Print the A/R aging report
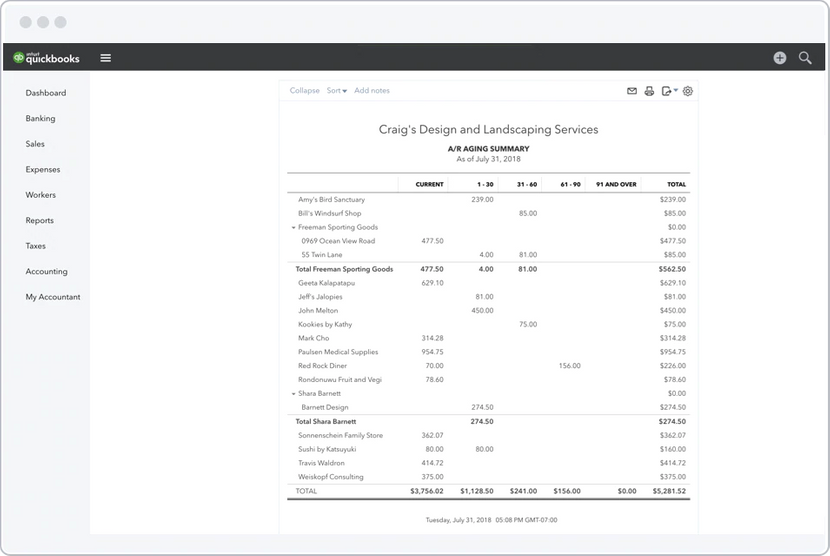This screenshot has height=556, width=830. click(x=649, y=91)
